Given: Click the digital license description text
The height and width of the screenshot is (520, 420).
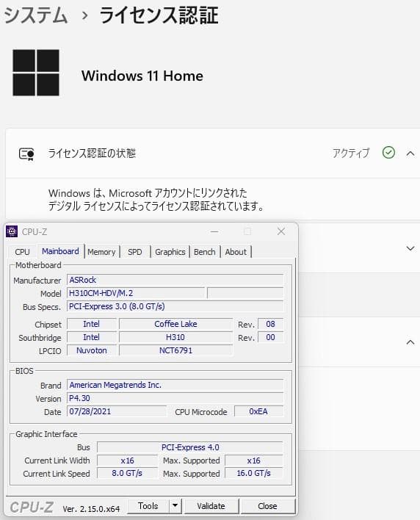Looking at the screenshot, I should (x=156, y=200).
